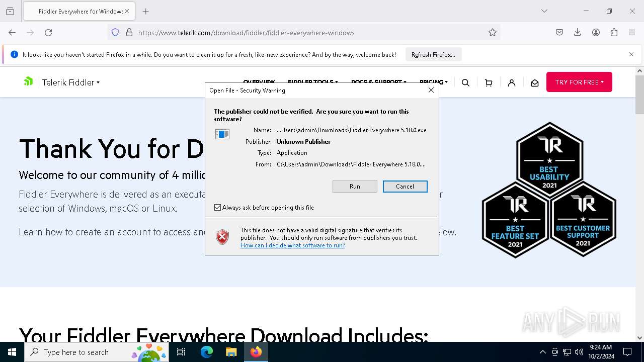Click the List all tabs chevron

544,11
